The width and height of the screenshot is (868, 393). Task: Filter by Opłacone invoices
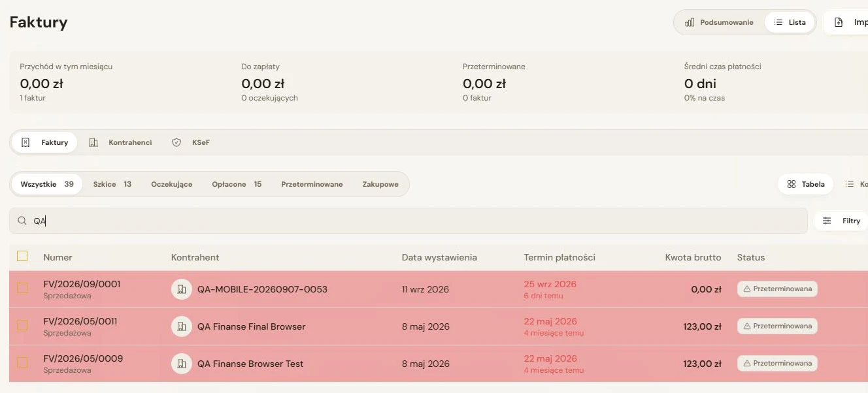click(237, 184)
